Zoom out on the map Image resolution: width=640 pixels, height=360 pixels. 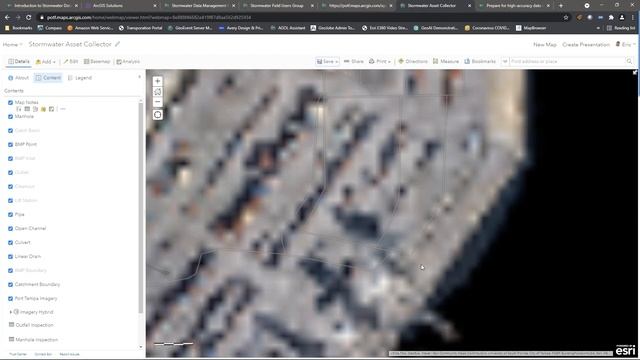click(158, 102)
